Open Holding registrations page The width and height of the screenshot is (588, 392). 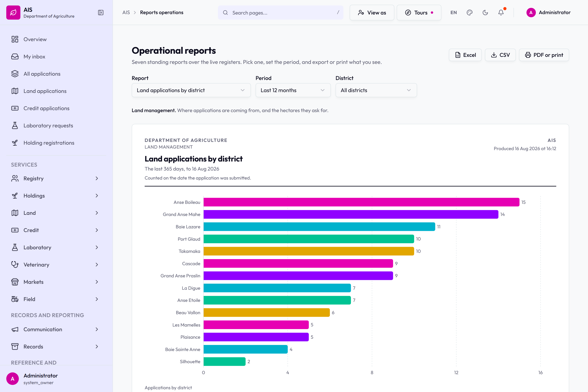(x=56, y=143)
